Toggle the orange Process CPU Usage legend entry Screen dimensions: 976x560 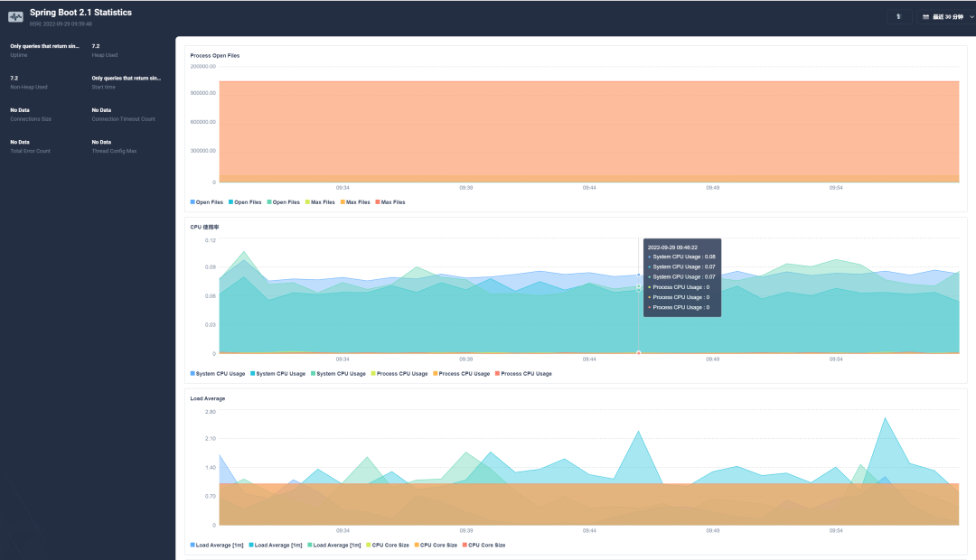[461, 374]
